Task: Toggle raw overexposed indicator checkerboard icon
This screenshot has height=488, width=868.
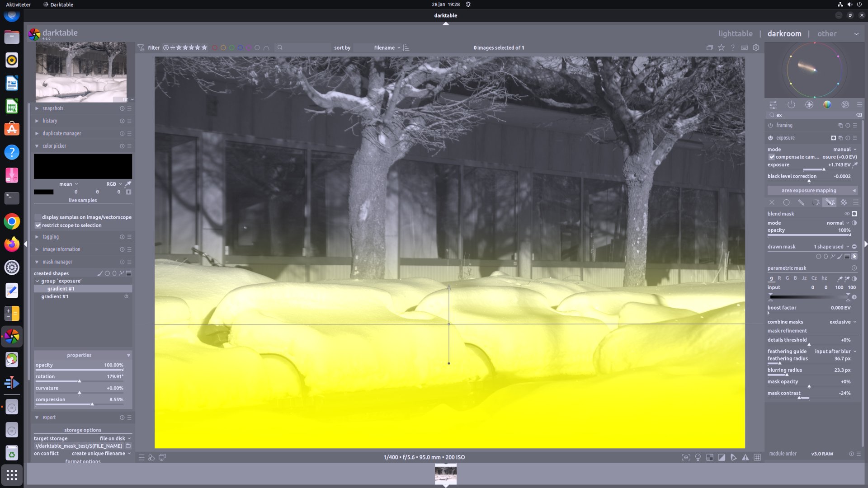Action: tap(710, 457)
